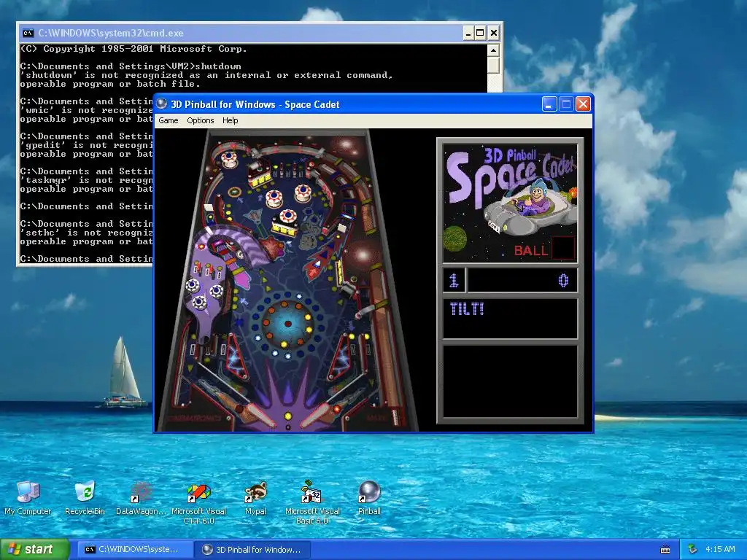Click the center blue hyperspace wheel

coord(287,324)
